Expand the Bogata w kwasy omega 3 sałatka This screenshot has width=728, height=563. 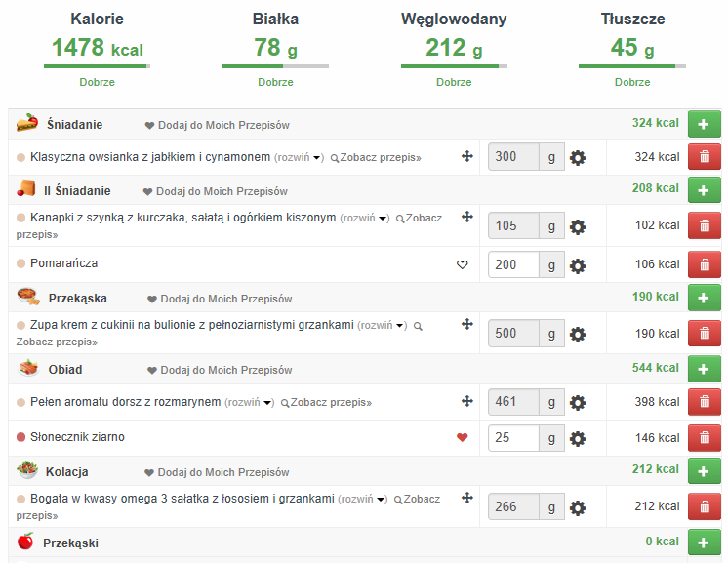pos(362,499)
